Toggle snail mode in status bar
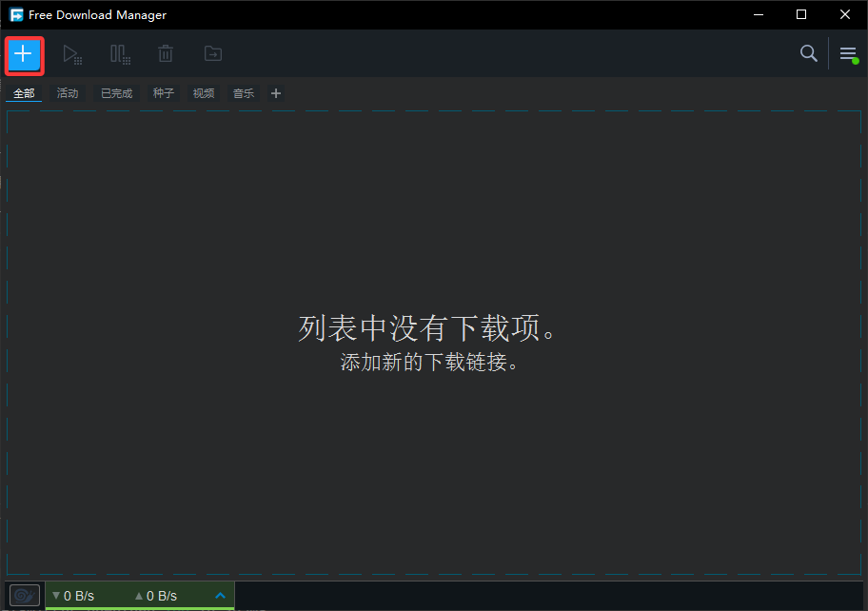The image size is (868, 611). click(26, 596)
